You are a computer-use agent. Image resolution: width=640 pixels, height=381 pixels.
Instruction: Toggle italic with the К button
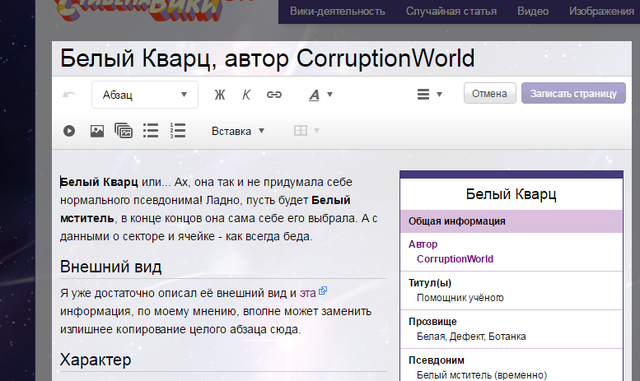[x=246, y=95]
